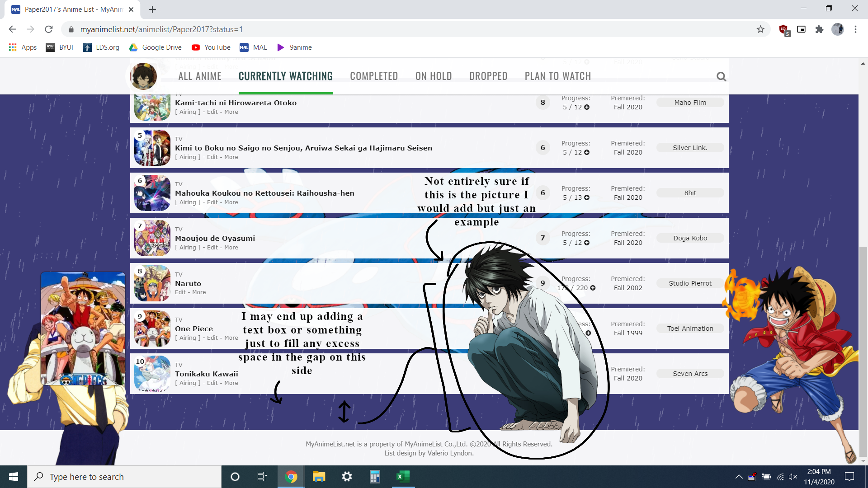Reload the page
Viewport: 868px width, 488px height.
[49, 29]
